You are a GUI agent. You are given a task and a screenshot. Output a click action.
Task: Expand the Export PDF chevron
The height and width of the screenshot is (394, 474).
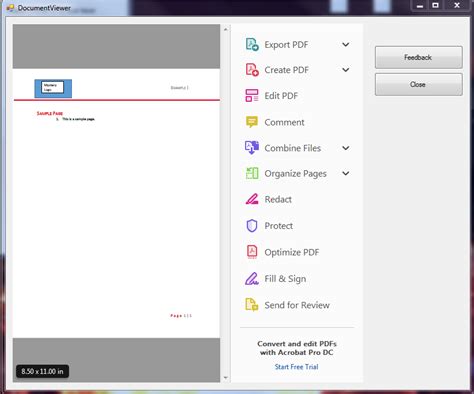(346, 44)
